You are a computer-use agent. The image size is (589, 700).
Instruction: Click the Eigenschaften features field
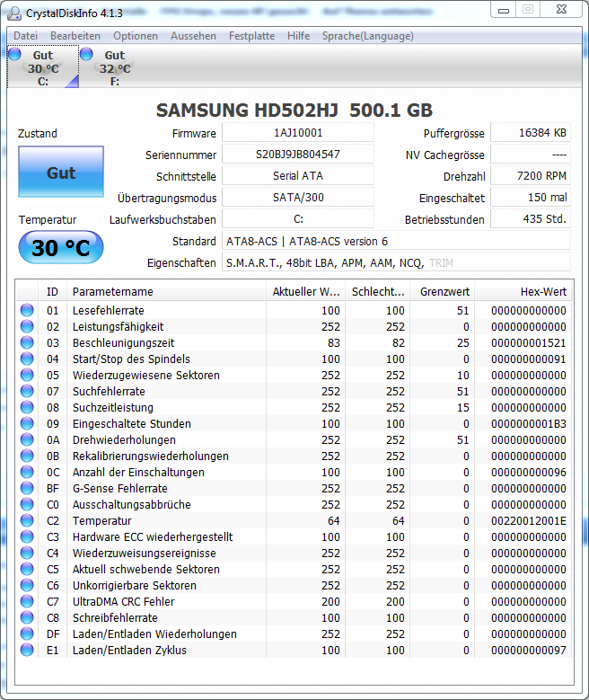[396, 262]
